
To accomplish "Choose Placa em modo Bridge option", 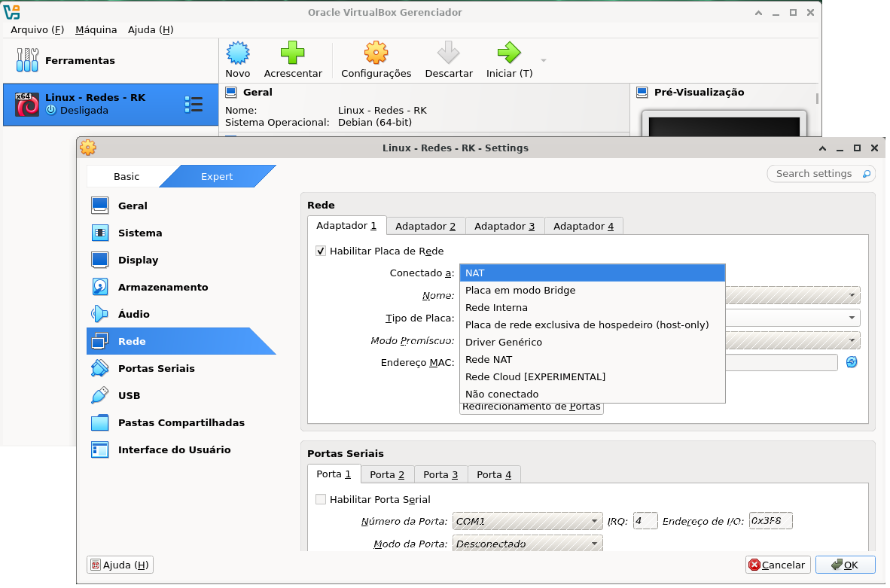I will click(x=592, y=290).
